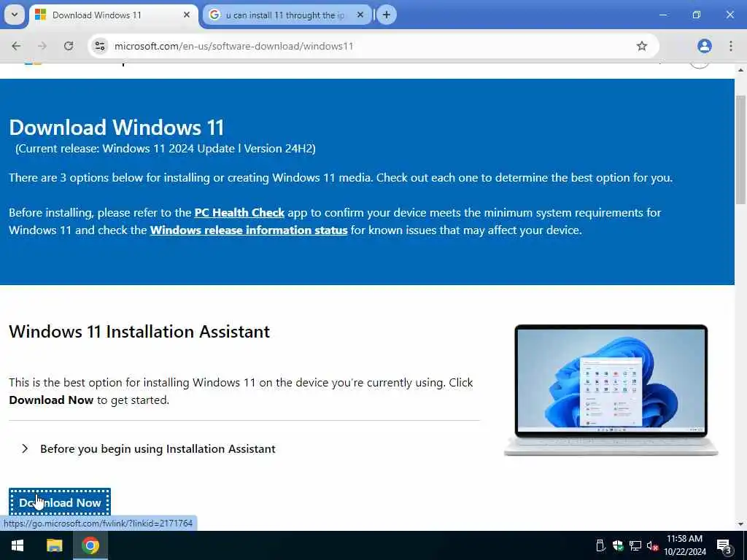This screenshot has width=747, height=560.
Task: Click the scrollbar down arrow
Action: pos(740,524)
